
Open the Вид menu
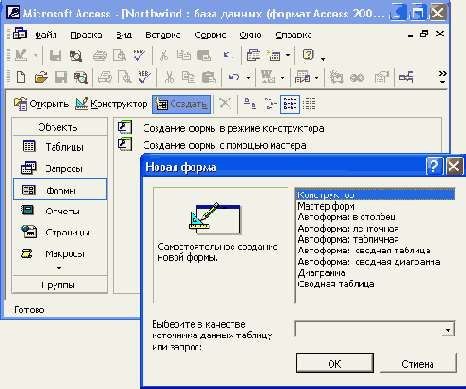click(x=124, y=35)
